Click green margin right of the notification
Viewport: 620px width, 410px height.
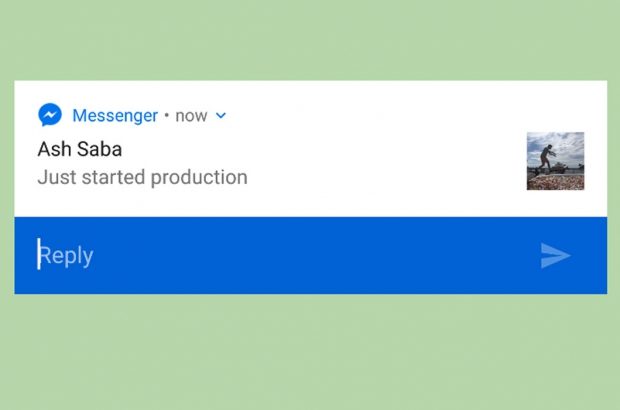[x=613, y=190]
